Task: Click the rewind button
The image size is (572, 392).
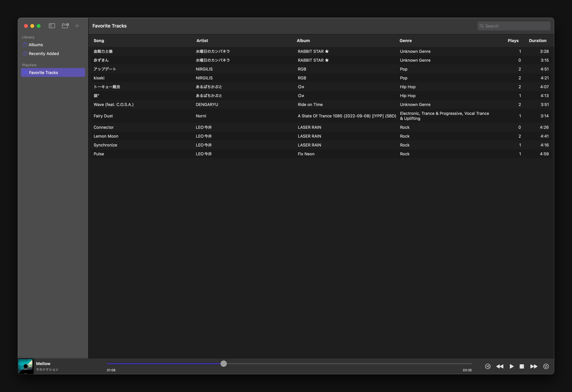Action: click(500, 366)
